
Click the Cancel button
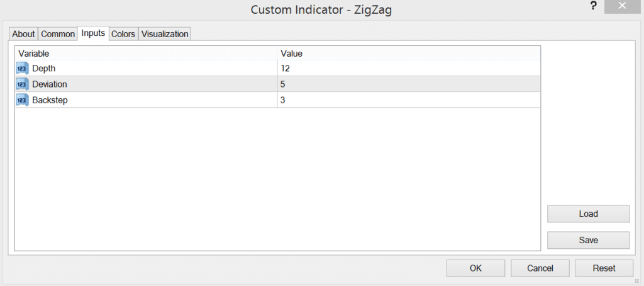tap(540, 268)
